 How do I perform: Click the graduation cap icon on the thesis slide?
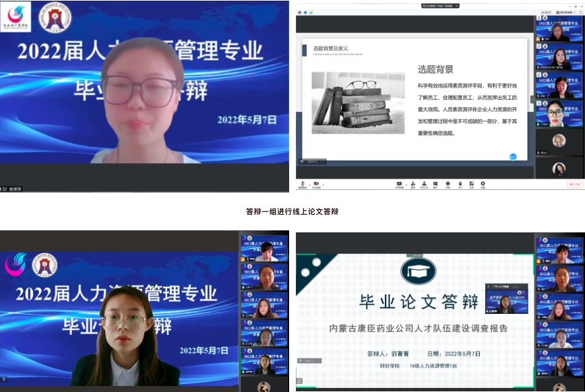pos(419,271)
